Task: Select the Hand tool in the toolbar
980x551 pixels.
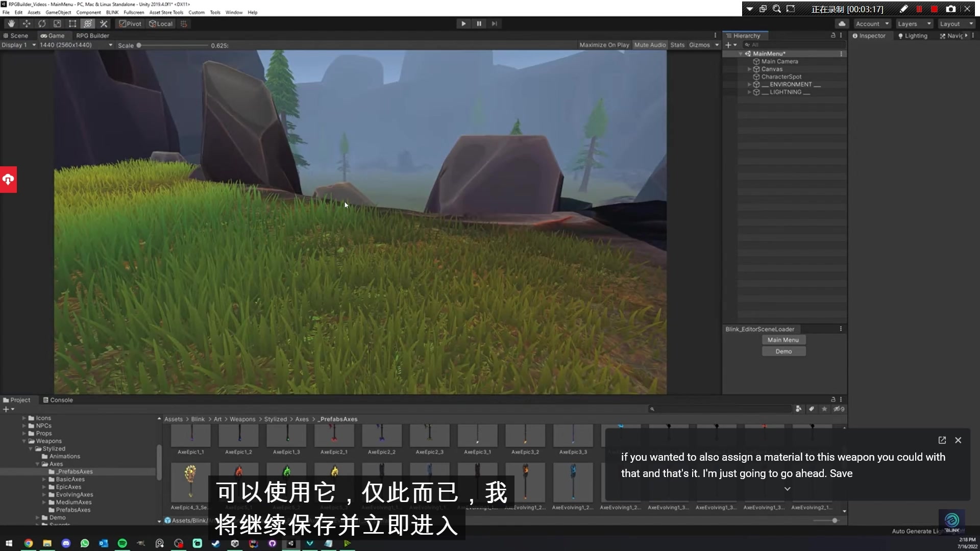Action: 11,23
